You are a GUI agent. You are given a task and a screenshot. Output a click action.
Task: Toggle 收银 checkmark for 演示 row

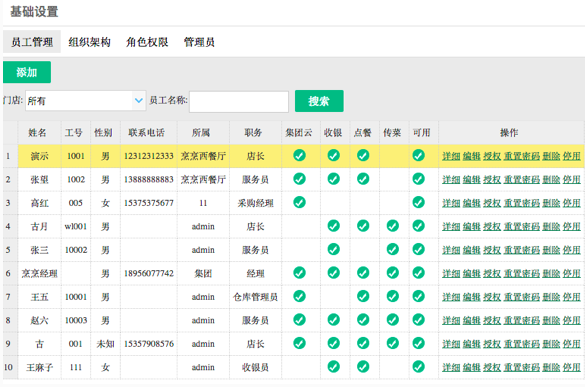click(x=334, y=155)
